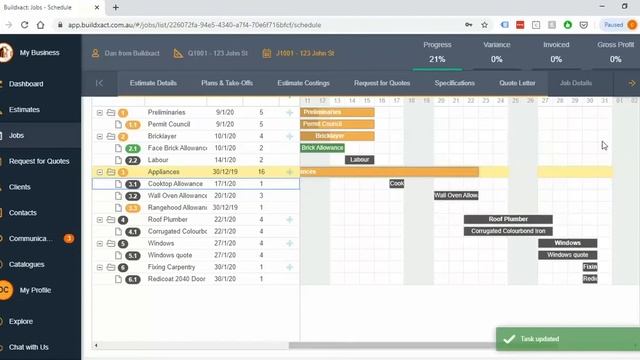Image resolution: width=640 pixels, height=360 pixels.
Task: Add a task under Bricklayer with plus icon
Action: pyautogui.click(x=289, y=136)
